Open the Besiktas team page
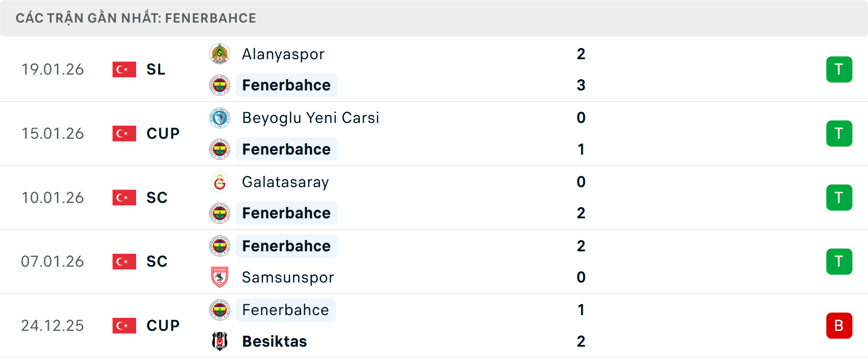Screen dimensions: 868x358 [274, 342]
